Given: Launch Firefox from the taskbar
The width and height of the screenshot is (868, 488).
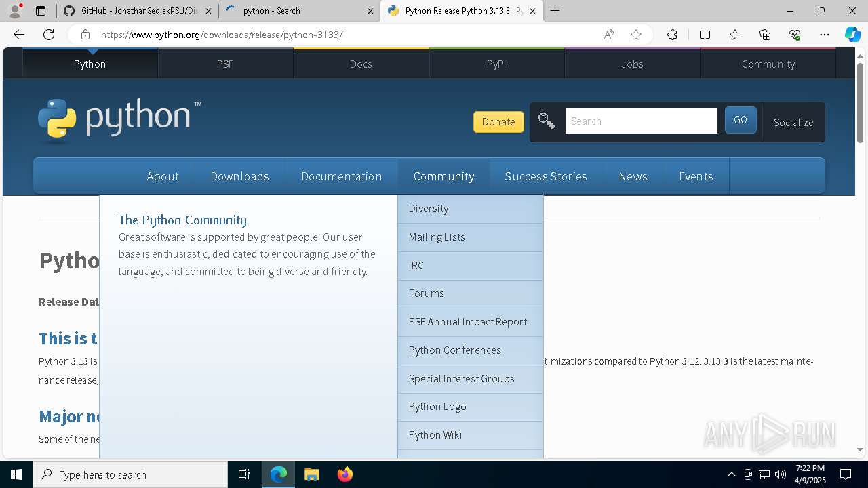Looking at the screenshot, I should [x=344, y=474].
